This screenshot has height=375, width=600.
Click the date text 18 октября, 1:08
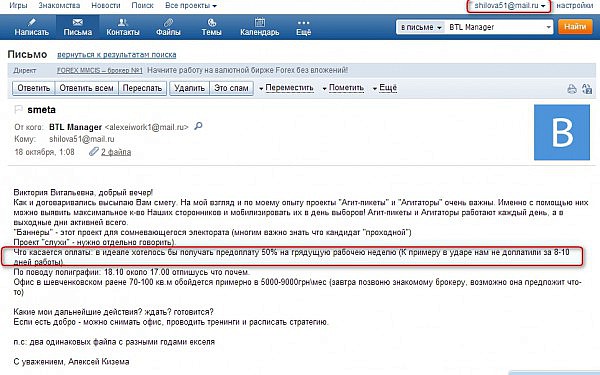pyautogui.click(x=44, y=152)
